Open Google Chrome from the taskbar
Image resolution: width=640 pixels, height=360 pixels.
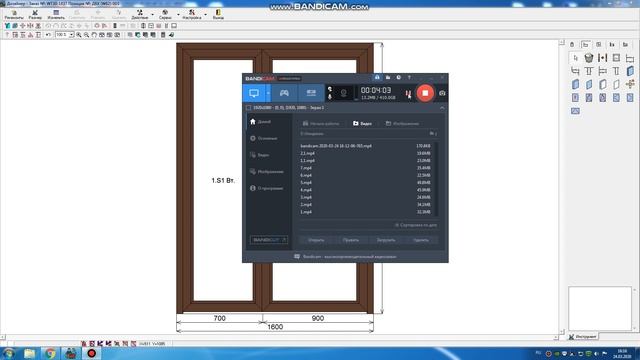50,353
